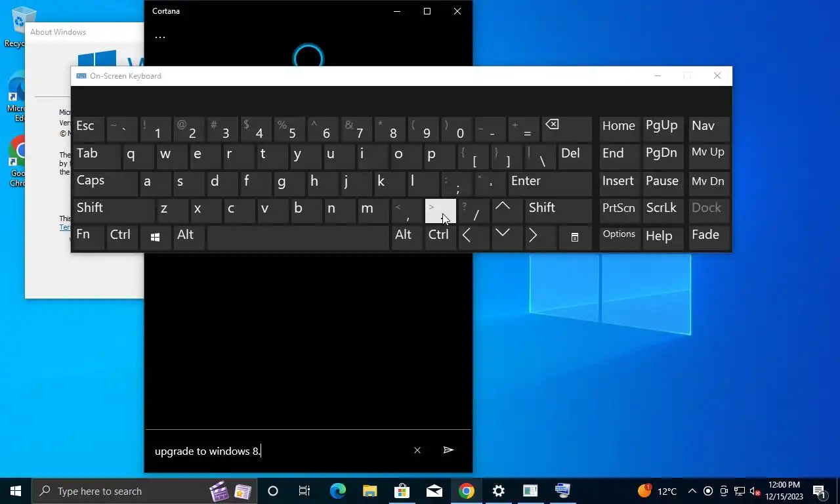
Task: Click the Fade key on the keyboard
Action: coord(708,238)
